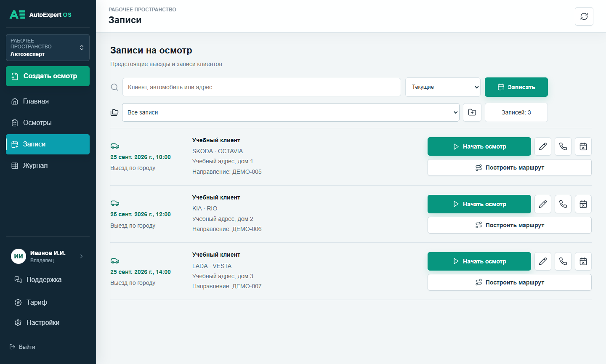Call the client for SKODA OCTAVIA

[x=563, y=146]
